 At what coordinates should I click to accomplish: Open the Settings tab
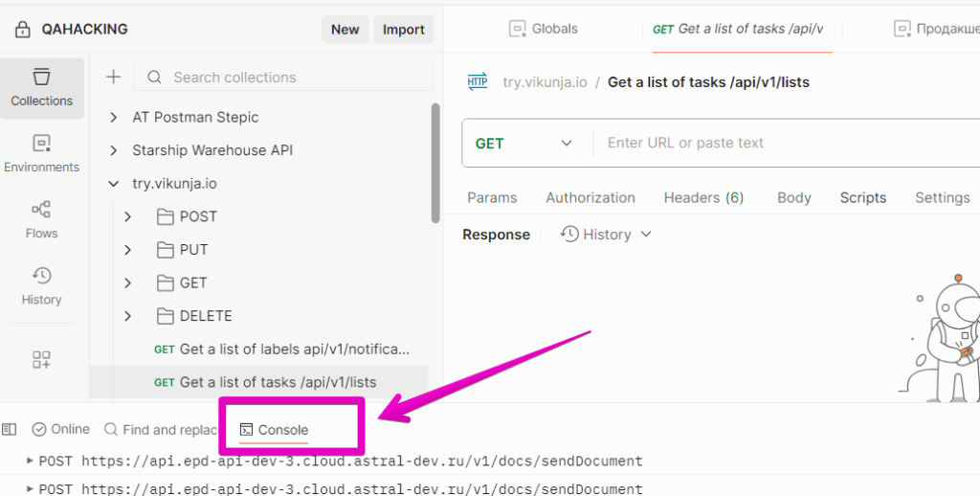943,197
